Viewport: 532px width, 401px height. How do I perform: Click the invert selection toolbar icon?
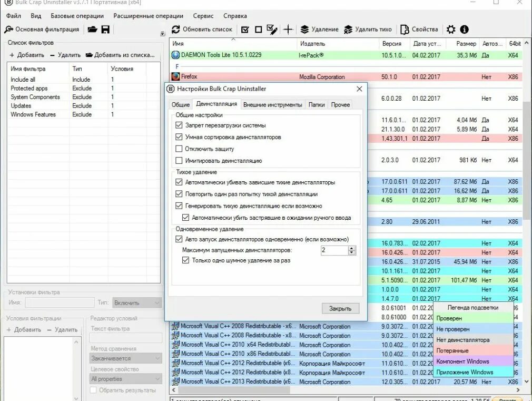tap(272, 30)
